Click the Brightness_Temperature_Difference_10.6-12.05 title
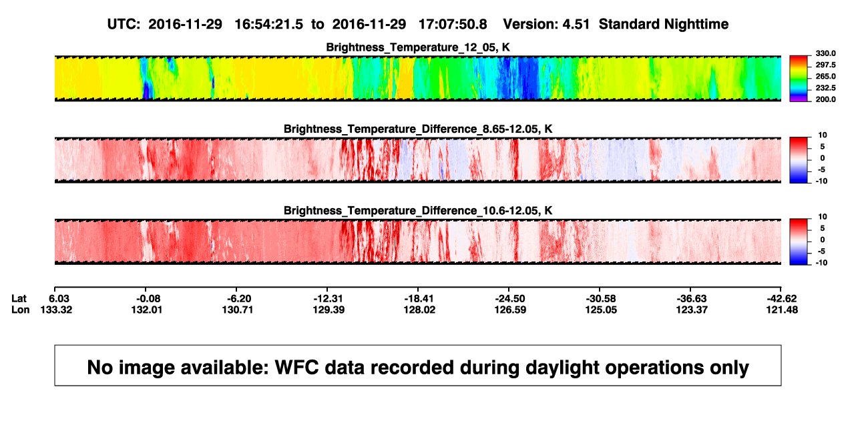 (418, 210)
